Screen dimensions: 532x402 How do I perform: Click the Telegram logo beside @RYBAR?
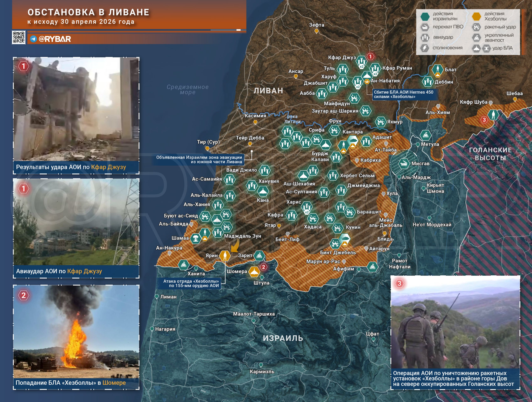click(33, 39)
